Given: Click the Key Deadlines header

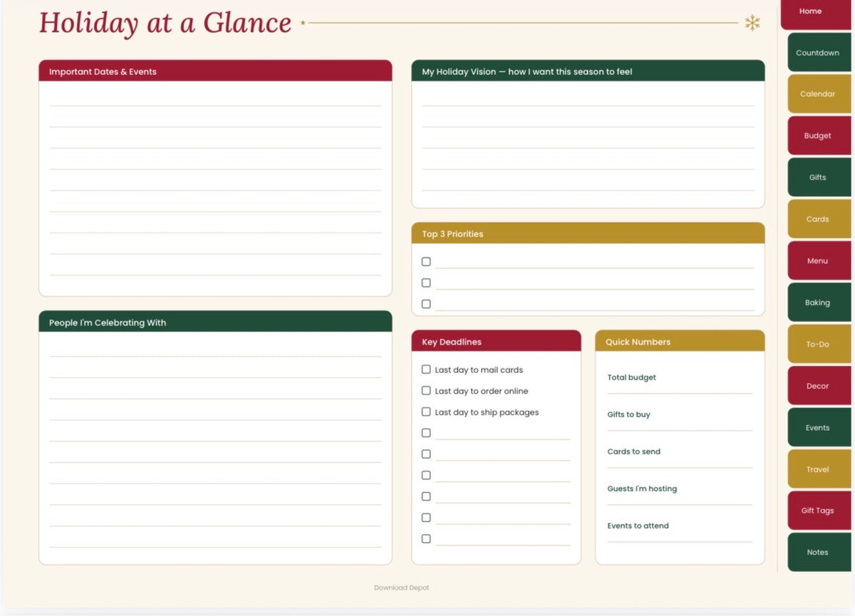Looking at the screenshot, I should 497,341.
